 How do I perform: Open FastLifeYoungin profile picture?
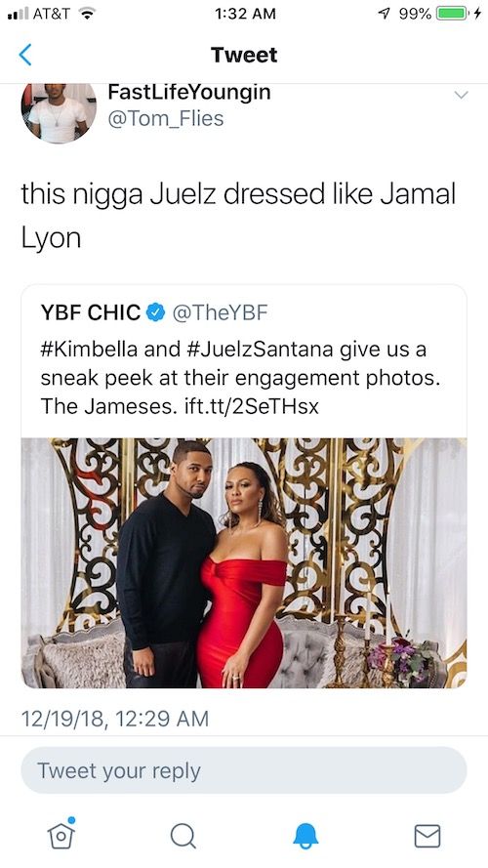tap(59, 113)
